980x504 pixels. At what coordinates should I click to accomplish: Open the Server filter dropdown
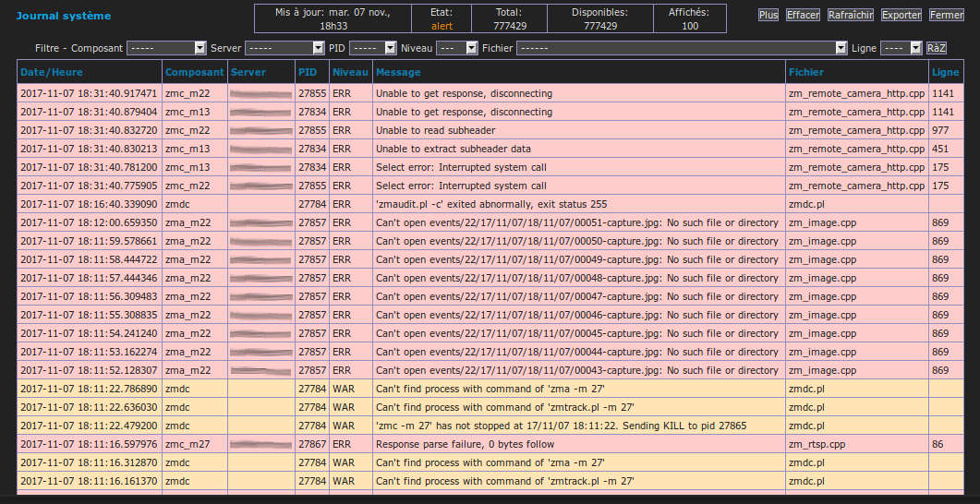[284, 48]
